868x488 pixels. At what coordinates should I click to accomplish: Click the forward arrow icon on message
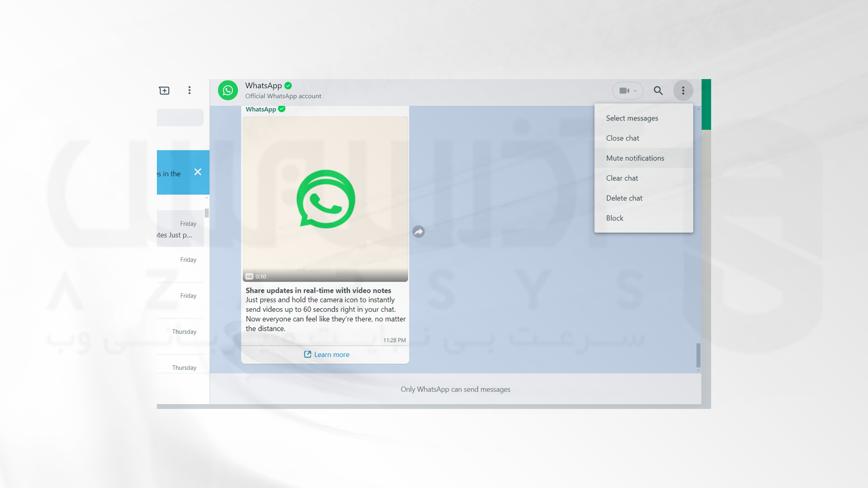[419, 232]
